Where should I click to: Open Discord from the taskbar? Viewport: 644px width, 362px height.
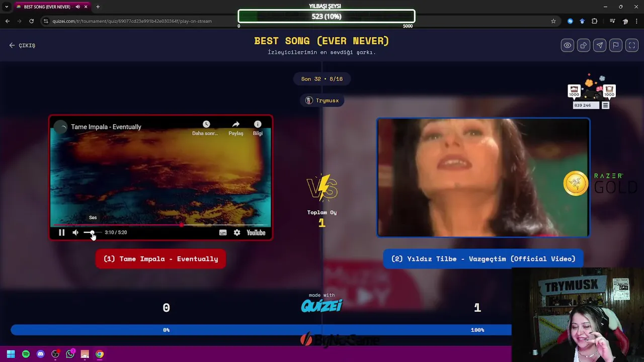[41, 354]
